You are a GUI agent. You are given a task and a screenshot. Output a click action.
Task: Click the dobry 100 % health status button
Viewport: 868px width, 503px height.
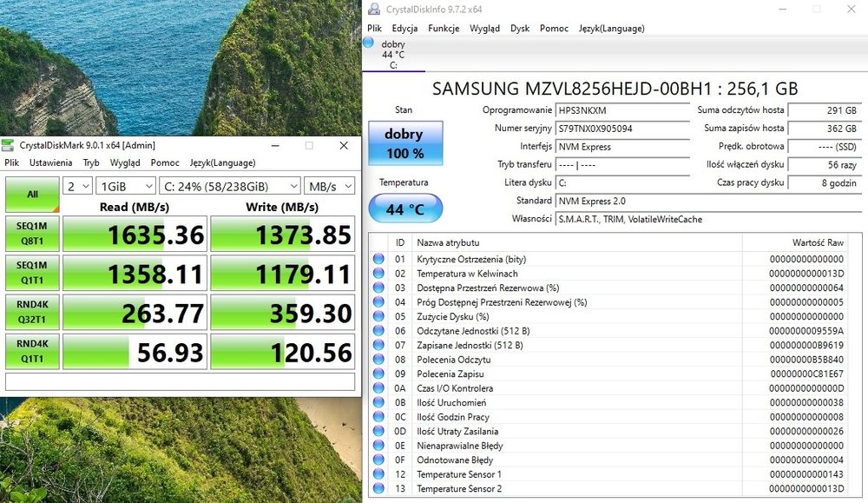pyautogui.click(x=405, y=143)
